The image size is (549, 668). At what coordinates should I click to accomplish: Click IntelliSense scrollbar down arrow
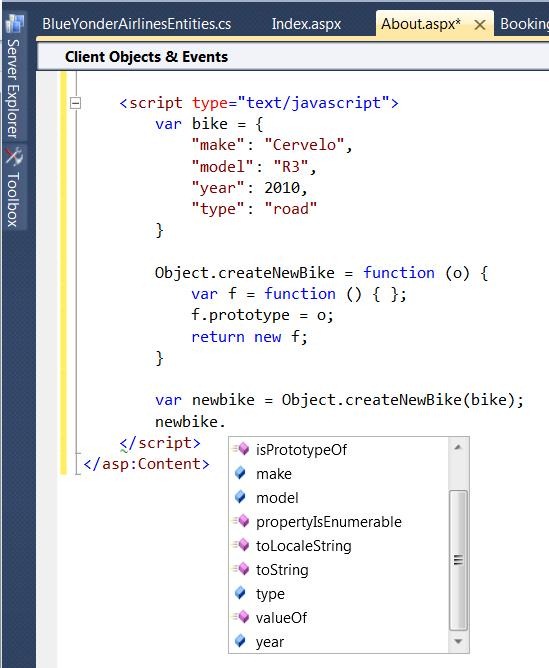tap(458, 641)
